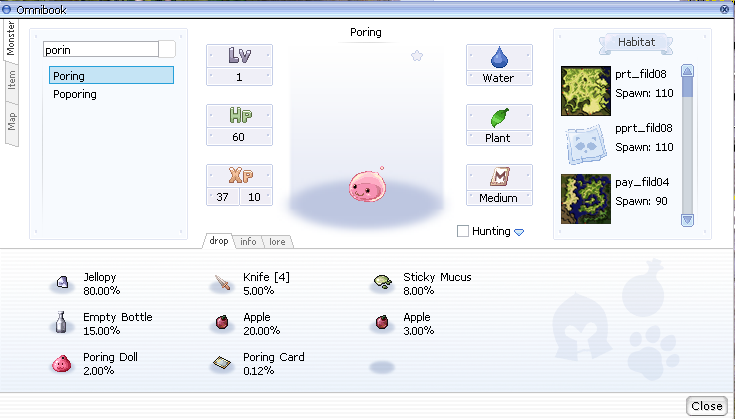Switch to the Map side tab
This screenshot has width=735, height=419.
pyautogui.click(x=12, y=123)
